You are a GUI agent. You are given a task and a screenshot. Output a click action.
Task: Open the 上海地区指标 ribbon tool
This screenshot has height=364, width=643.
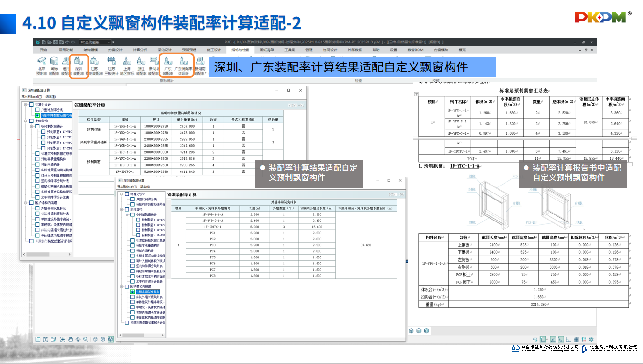click(127, 66)
